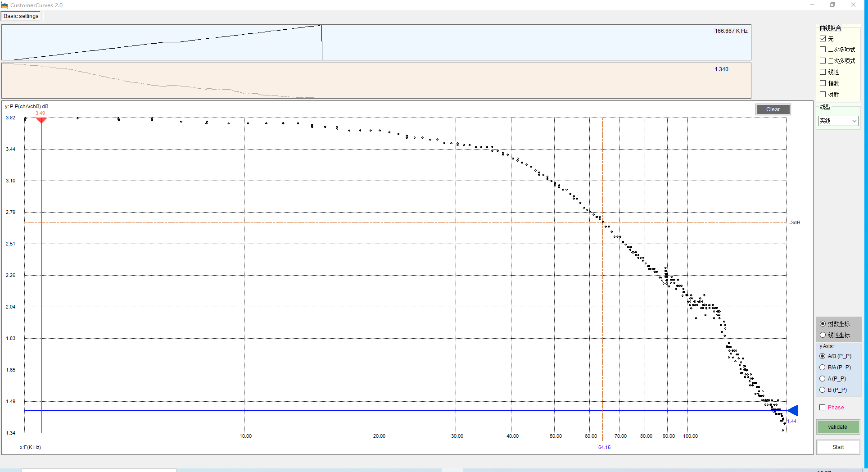Choose A (P_P) for y axis
Screen dimensions: 868x472
[823, 379]
